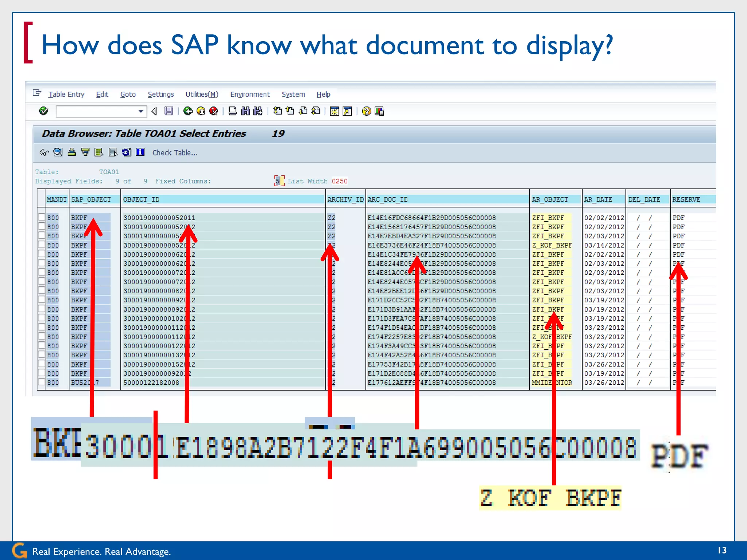Click the red Cancel icon
Viewport: 747px width, 560px height.
[213, 111]
